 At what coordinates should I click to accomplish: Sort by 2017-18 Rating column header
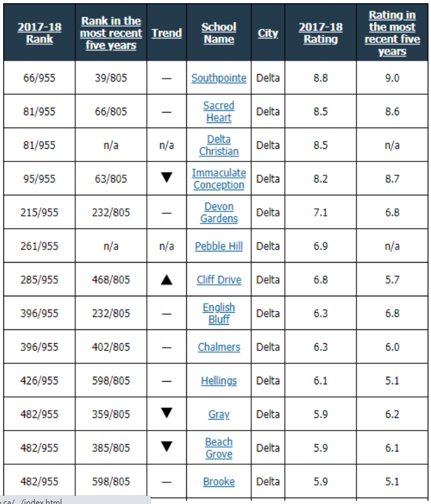click(321, 33)
